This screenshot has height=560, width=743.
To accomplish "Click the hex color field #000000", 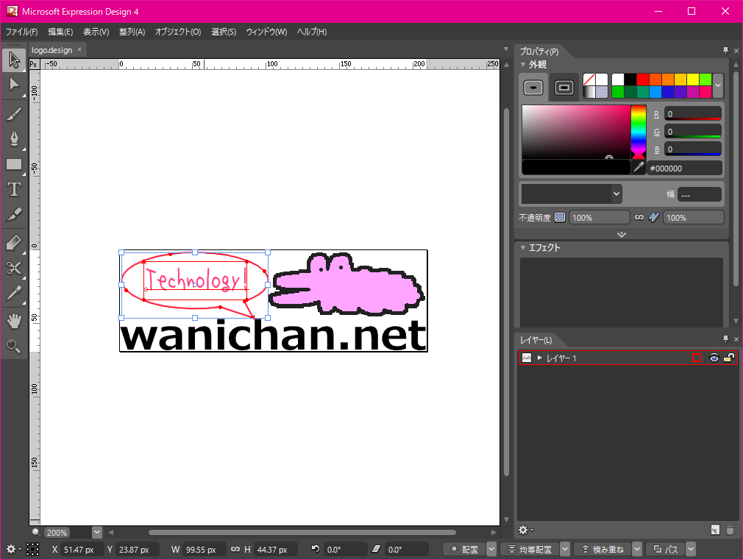I will tap(684, 169).
